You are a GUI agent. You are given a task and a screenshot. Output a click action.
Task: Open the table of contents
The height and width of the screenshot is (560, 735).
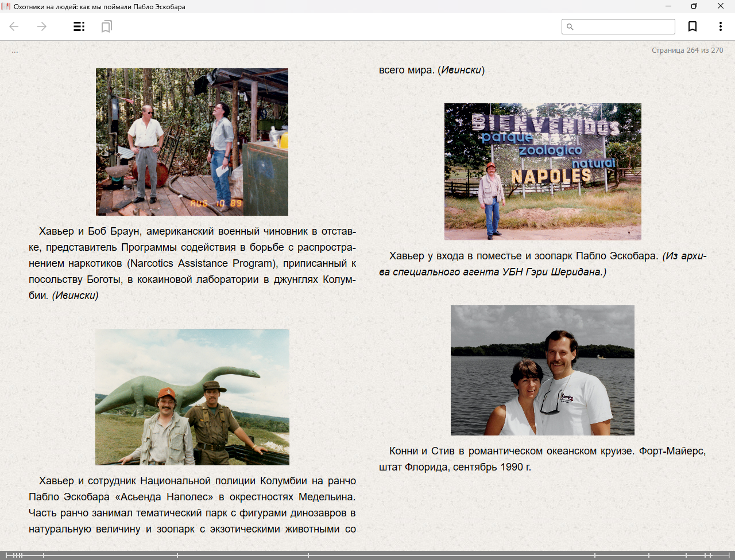coord(79,26)
